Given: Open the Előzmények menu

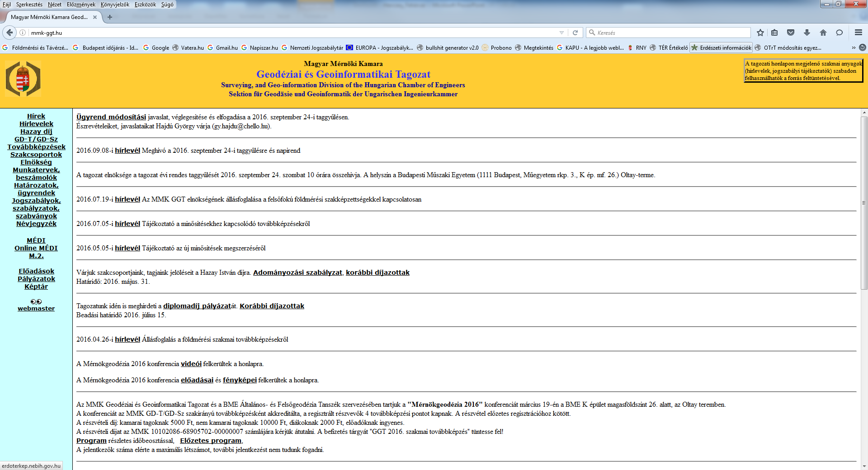Looking at the screenshot, I should 81,4.
